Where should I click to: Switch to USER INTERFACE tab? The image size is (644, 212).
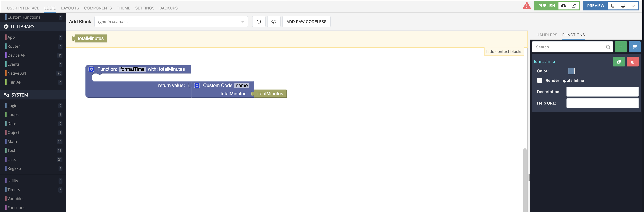(x=23, y=8)
